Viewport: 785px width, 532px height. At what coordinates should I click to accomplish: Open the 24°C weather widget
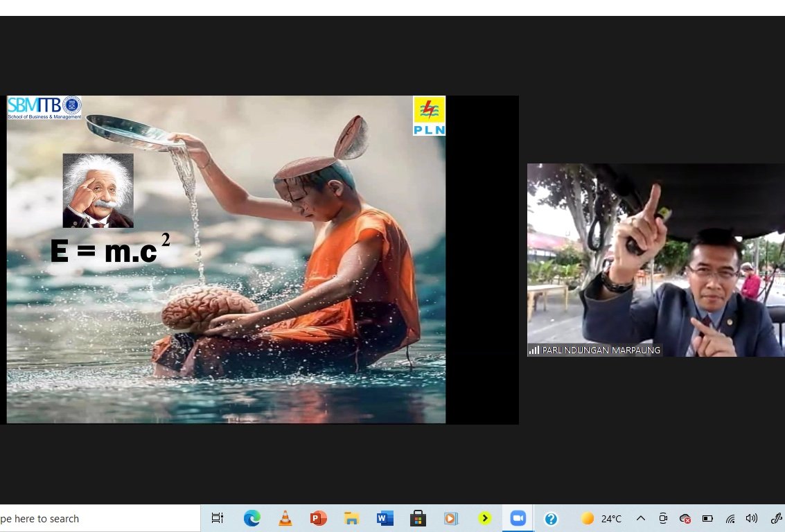601,518
